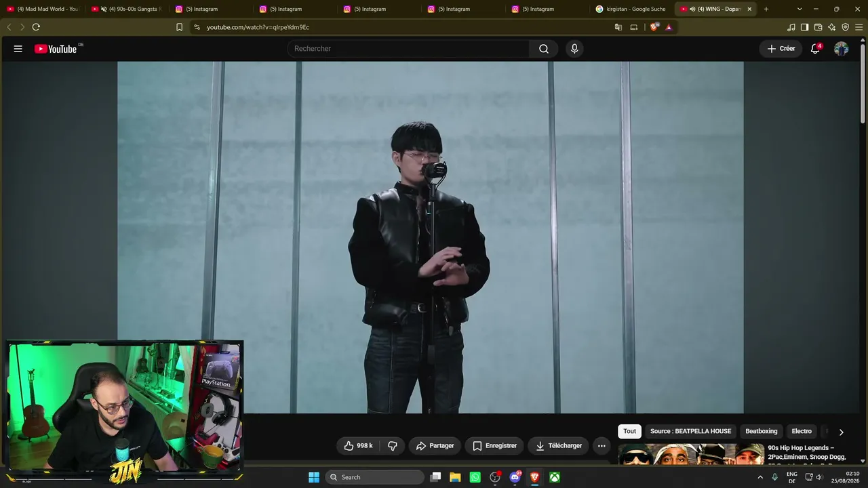The width and height of the screenshot is (868, 488).
Task: Open the Windows Start menu
Action: pyautogui.click(x=314, y=477)
